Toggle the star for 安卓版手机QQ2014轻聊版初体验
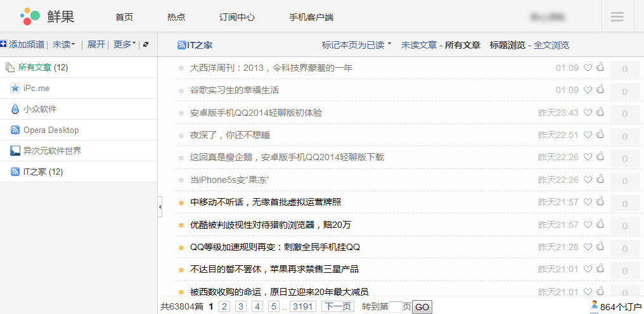Screen dimensions: 644x314 pos(181,113)
